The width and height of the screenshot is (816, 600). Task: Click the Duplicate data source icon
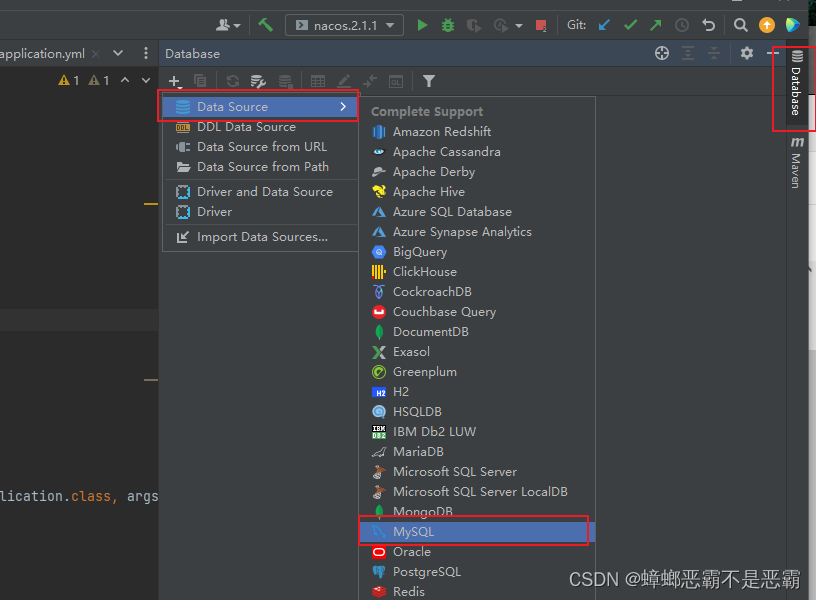coord(200,81)
